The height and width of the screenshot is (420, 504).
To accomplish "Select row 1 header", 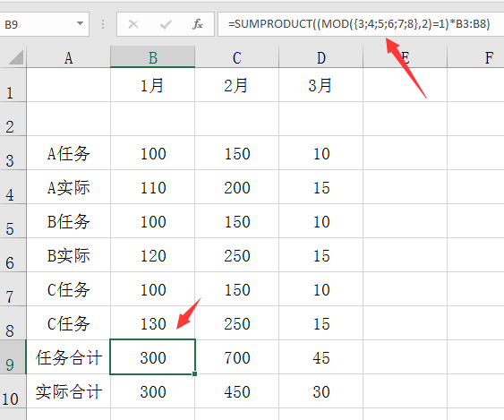I will (x=13, y=85).
